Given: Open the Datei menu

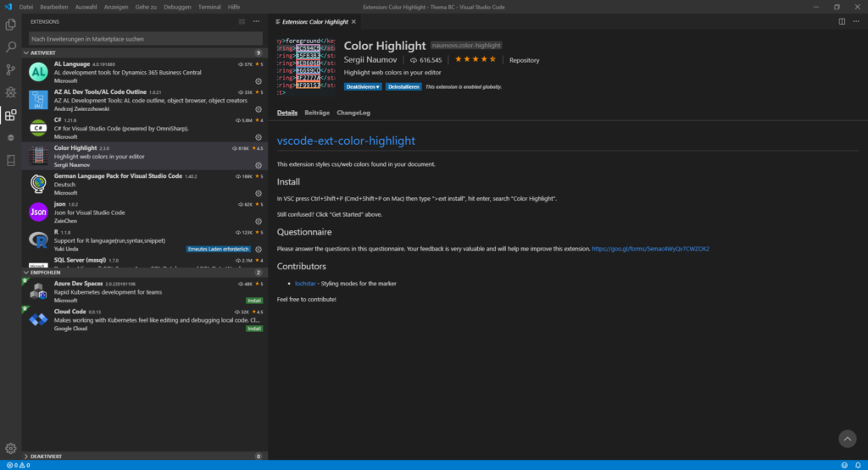Looking at the screenshot, I should (x=26, y=7).
